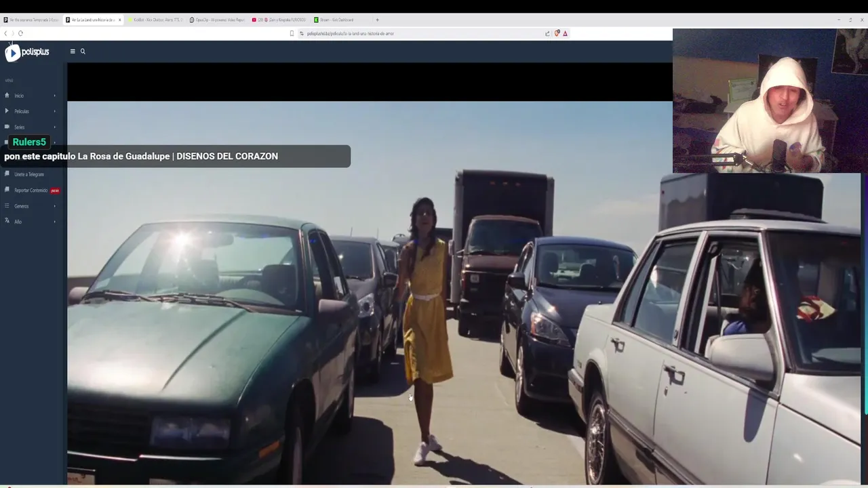The image size is (868, 488).
Task: Expand the Generos submenu arrow
Action: coord(55,205)
